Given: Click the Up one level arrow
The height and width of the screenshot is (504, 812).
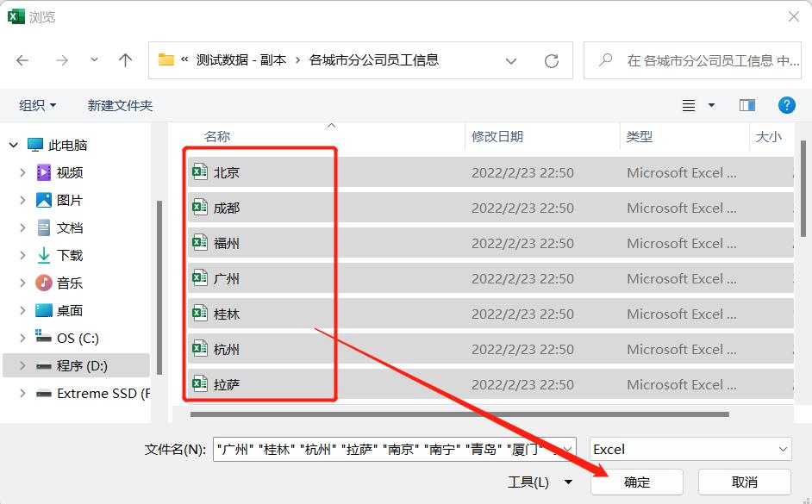Looking at the screenshot, I should 124,60.
